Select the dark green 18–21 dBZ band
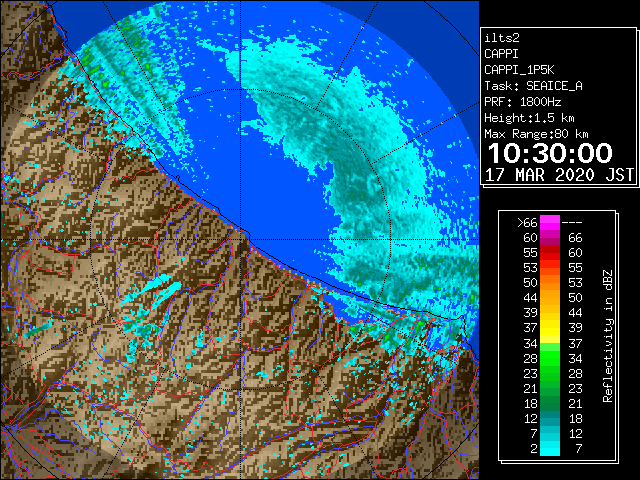Screen dimensions: 640x480 550,404
